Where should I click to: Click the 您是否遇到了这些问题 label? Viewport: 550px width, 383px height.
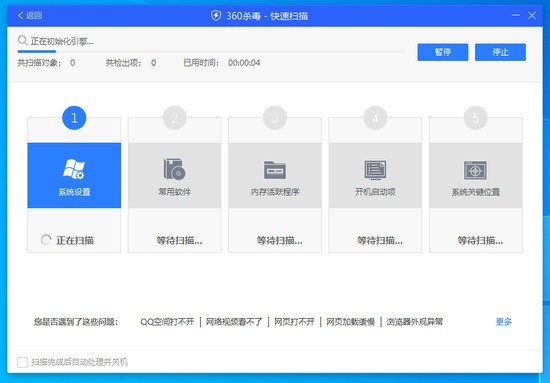click(76, 322)
